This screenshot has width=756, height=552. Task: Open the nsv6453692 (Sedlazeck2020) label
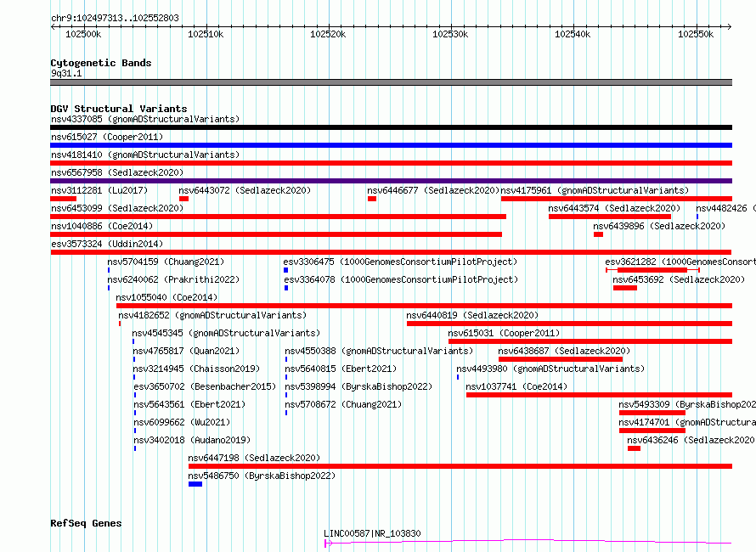pyautogui.click(x=679, y=279)
